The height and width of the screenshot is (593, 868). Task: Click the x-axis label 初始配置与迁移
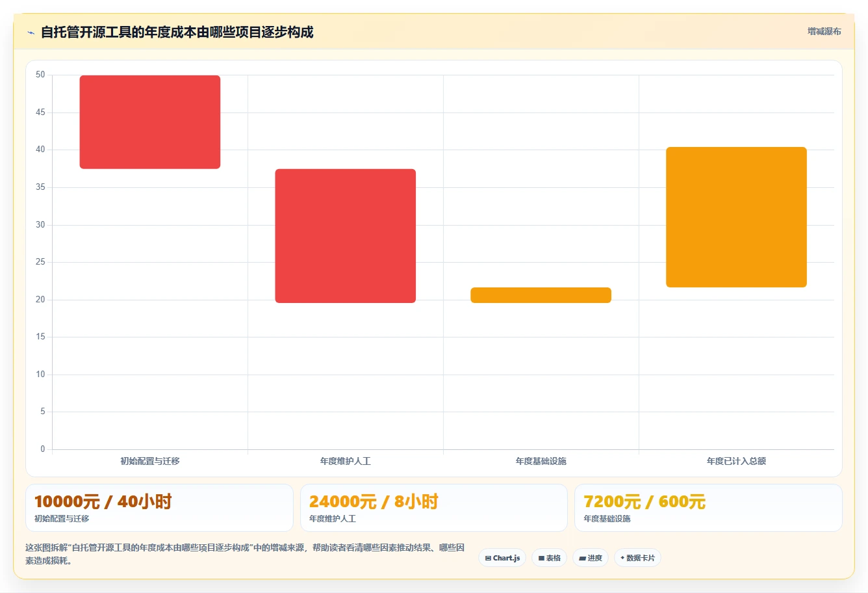[x=150, y=461]
